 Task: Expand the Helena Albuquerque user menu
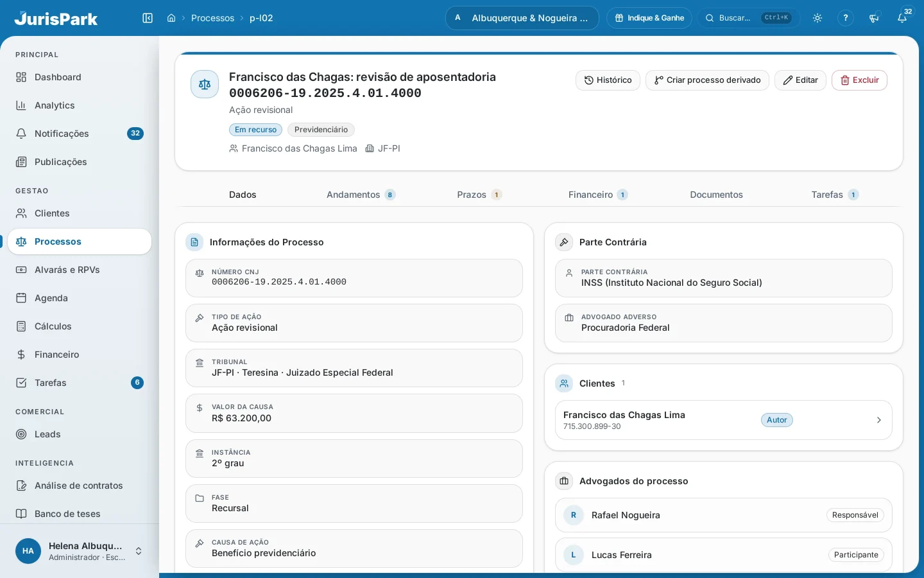pos(80,551)
